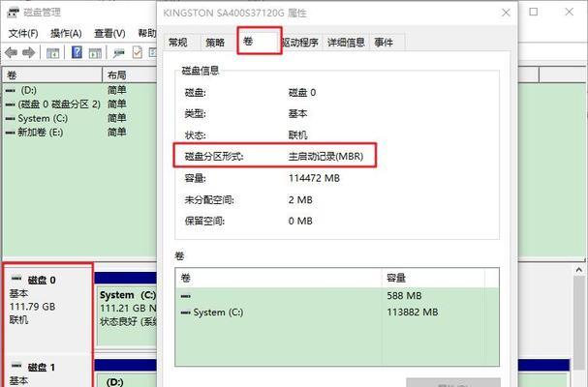Viewport: 588px width, 387px height.
Task: Switch to the 策略 tab
Action: pos(215,43)
